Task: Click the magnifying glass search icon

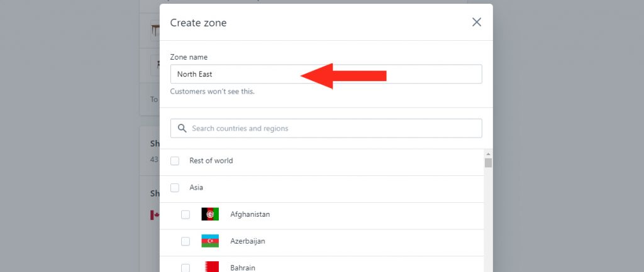Action: 182,128
